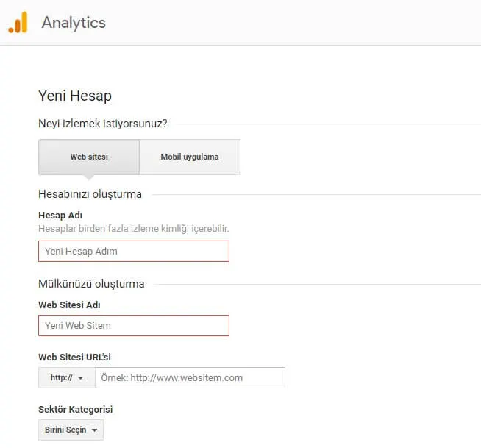
Task: Click the Web Sitesi URL input field
Action: pos(190,377)
